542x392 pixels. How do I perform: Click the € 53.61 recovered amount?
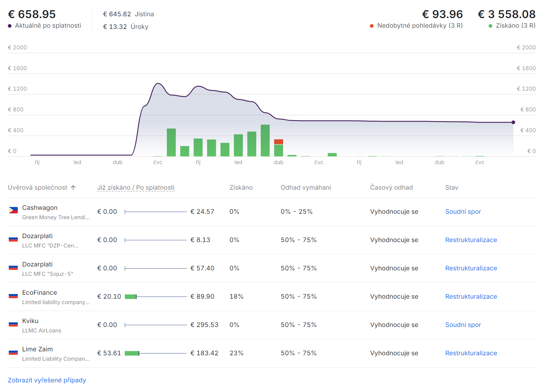click(109, 353)
